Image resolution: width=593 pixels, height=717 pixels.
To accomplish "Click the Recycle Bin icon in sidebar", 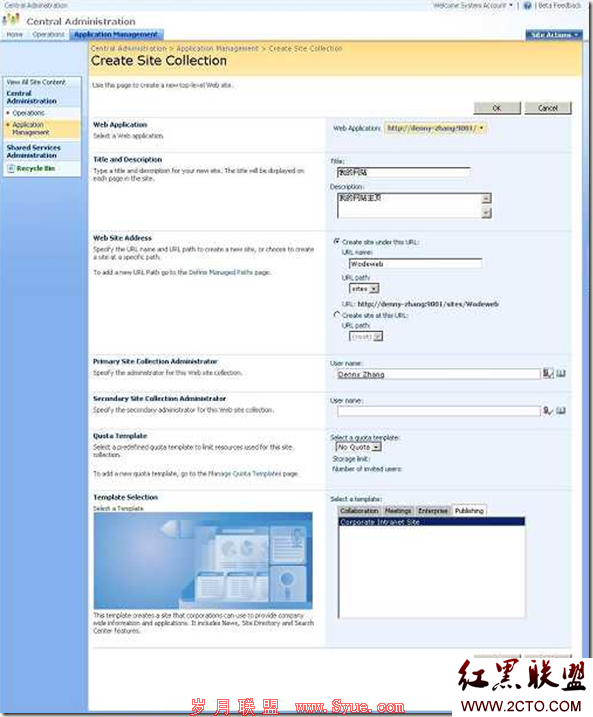I will click(11, 169).
